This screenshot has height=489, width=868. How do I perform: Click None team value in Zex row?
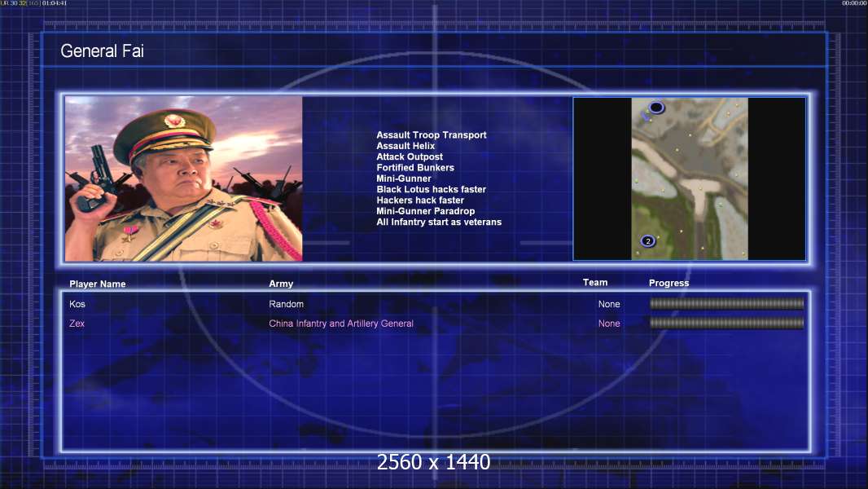coord(609,324)
